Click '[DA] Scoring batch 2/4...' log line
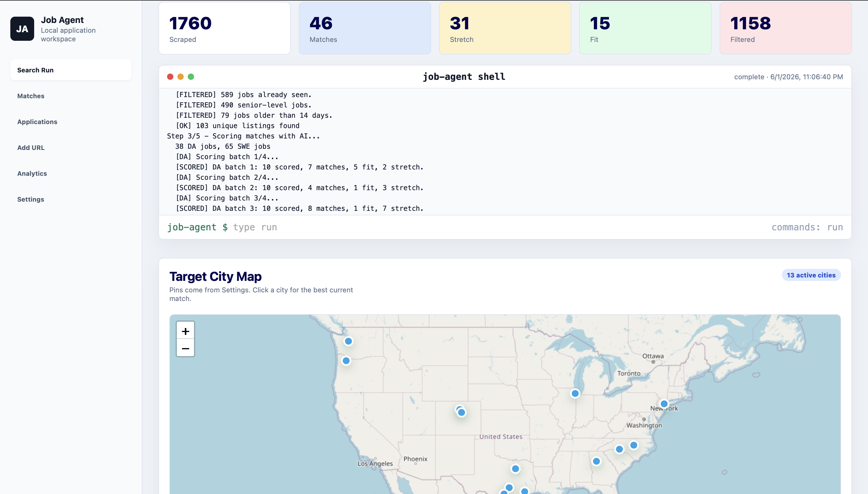Viewport: 868px width, 494px height. tap(227, 177)
